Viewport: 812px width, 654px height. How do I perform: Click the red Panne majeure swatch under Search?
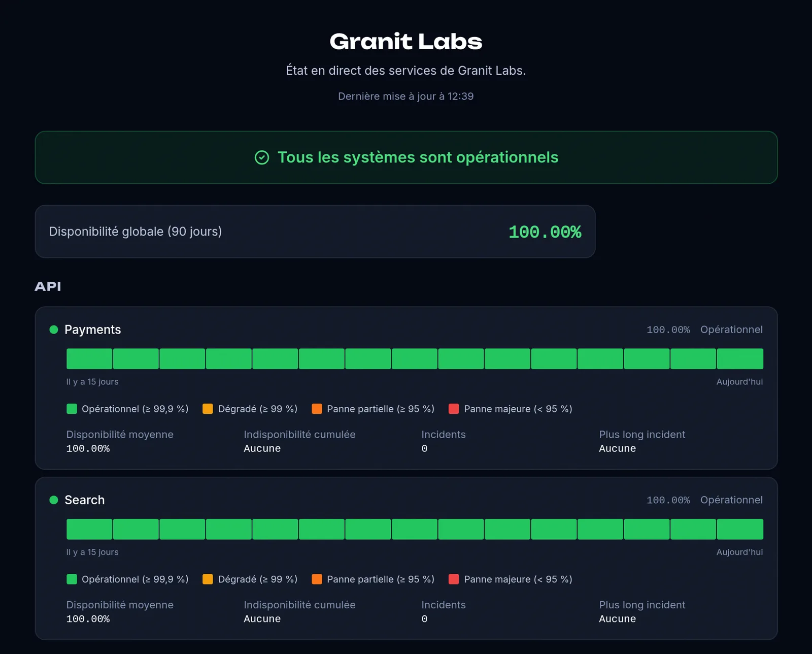coord(454,579)
